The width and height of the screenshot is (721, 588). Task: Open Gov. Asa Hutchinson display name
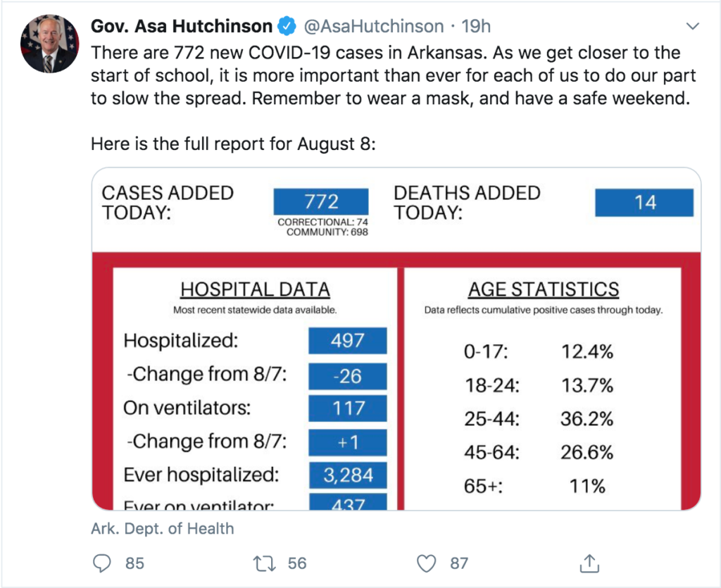[182, 27]
